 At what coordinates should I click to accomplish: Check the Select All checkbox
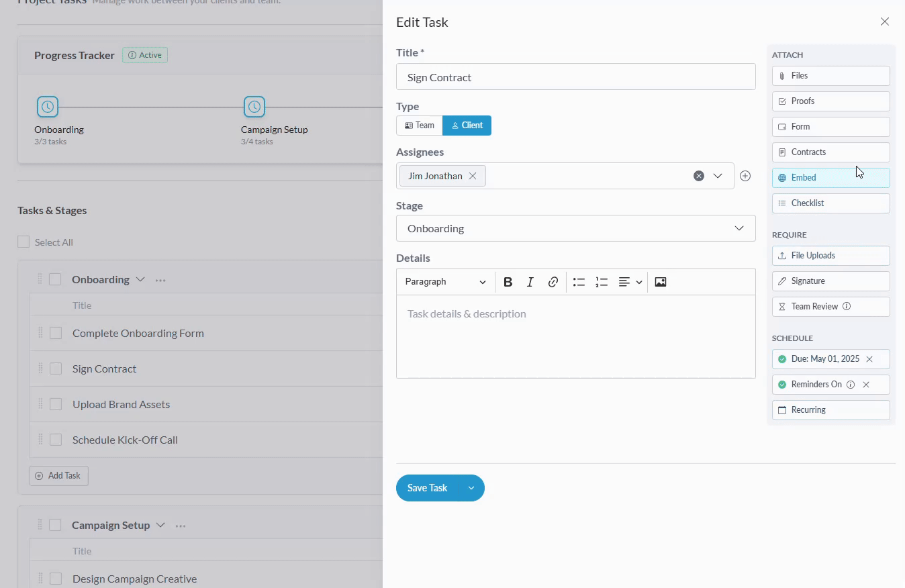23,242
